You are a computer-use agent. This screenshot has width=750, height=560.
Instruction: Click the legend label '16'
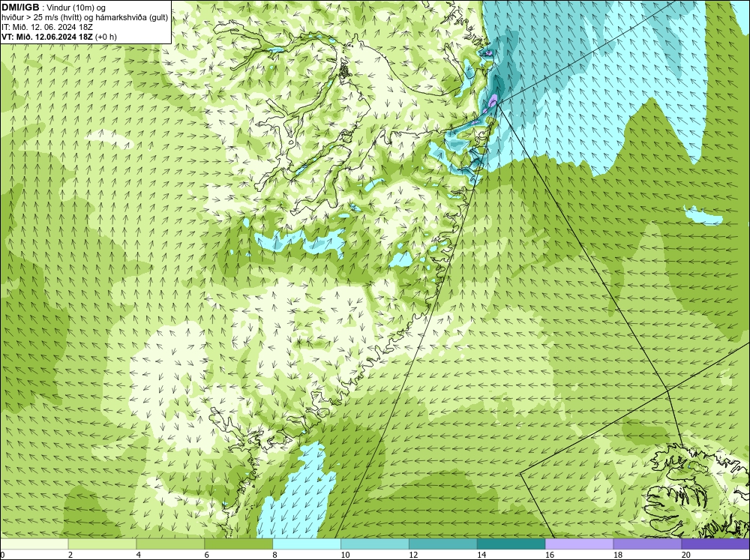tap(550, 555)
